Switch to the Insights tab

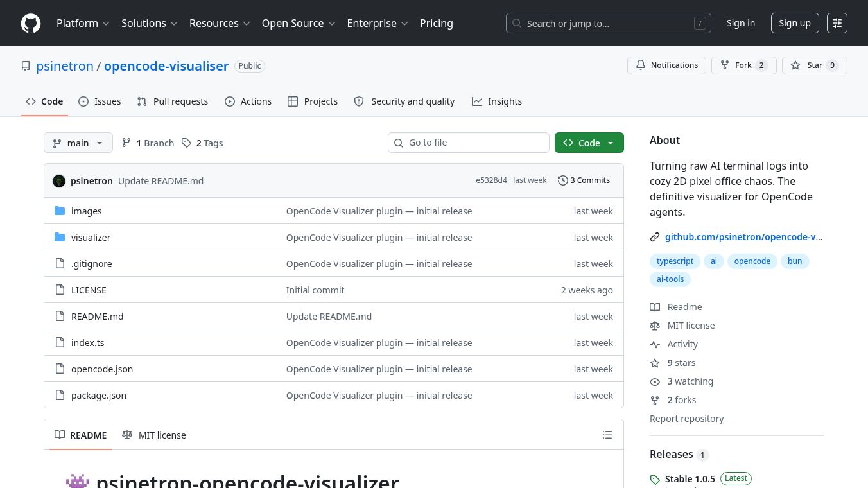[x=497, y=101]
